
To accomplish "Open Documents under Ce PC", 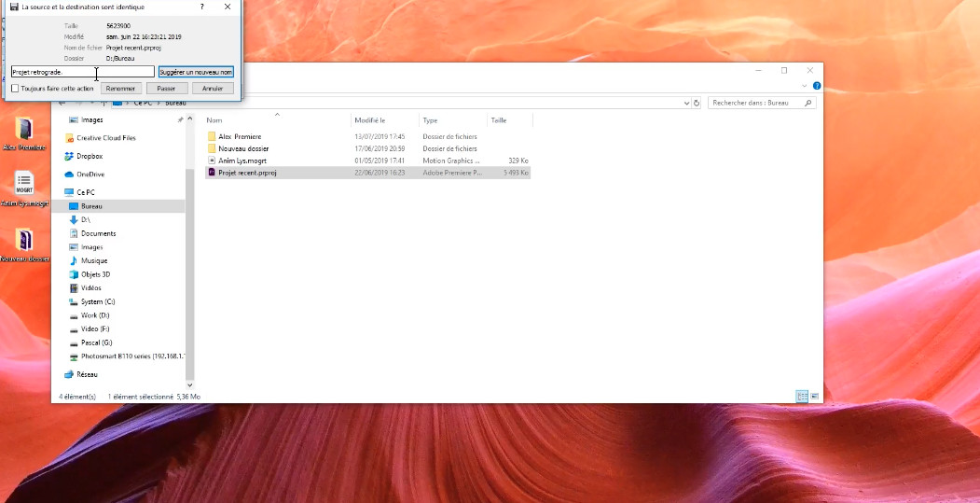I will point(92,233).
